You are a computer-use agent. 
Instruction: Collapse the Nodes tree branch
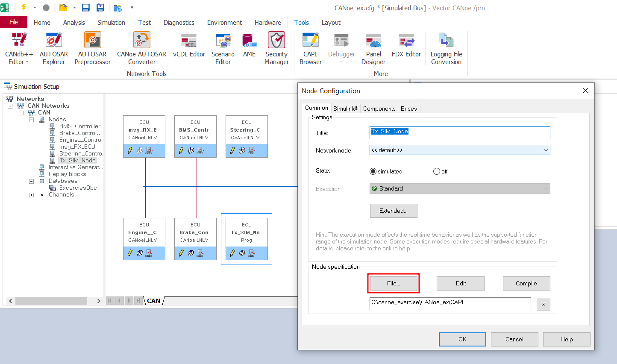point(31,119)
